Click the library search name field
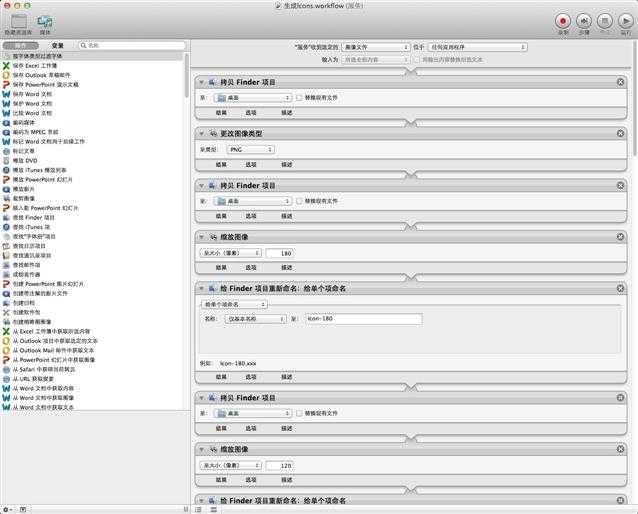This screenshot has width=638, height=514. pyautogui.click(x=133, y=46)
